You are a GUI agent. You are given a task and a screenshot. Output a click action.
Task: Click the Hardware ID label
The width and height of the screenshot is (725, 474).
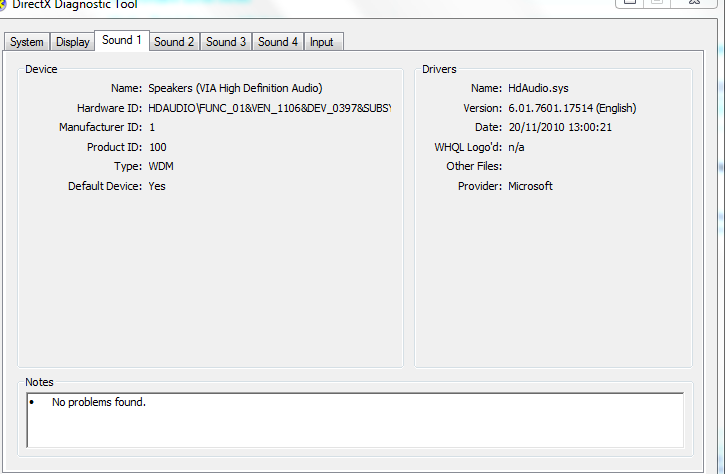coord(110,108)
